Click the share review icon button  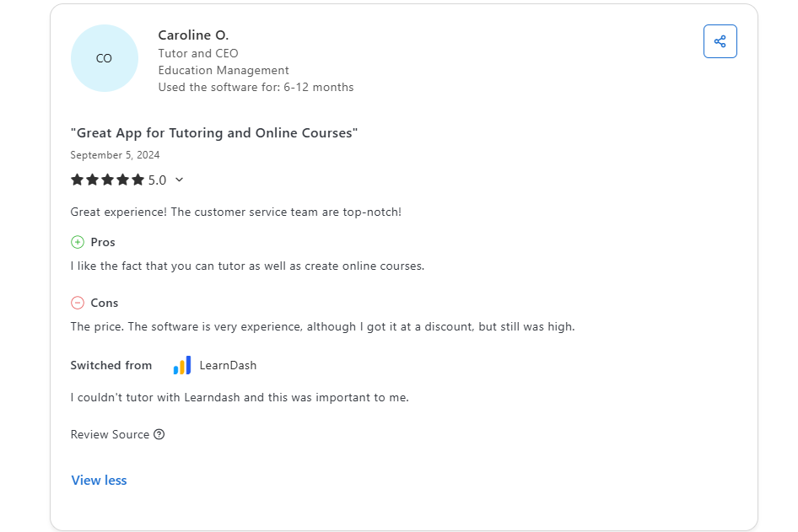click(x=720, y=41)
